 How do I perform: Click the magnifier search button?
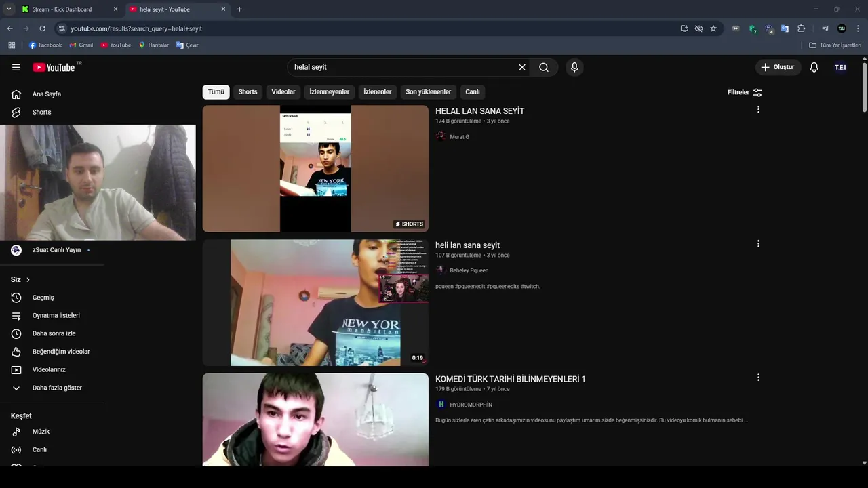[544, 67]
